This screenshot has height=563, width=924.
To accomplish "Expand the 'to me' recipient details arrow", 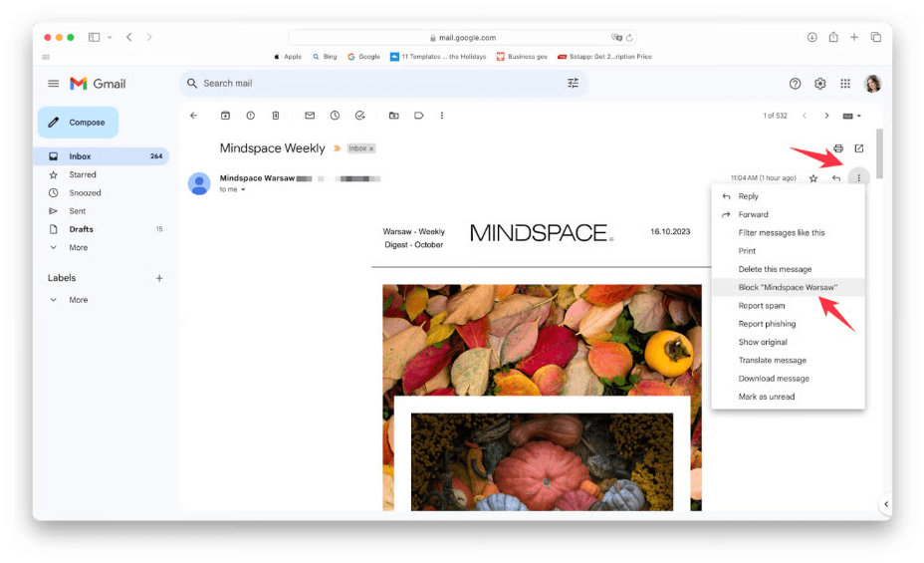I will (243, 190).
